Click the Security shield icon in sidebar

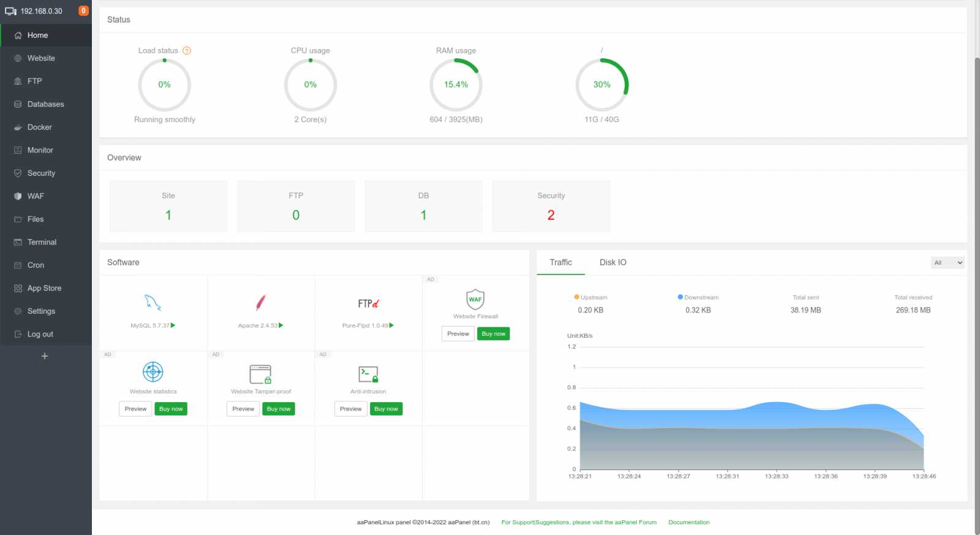[18, 173]
